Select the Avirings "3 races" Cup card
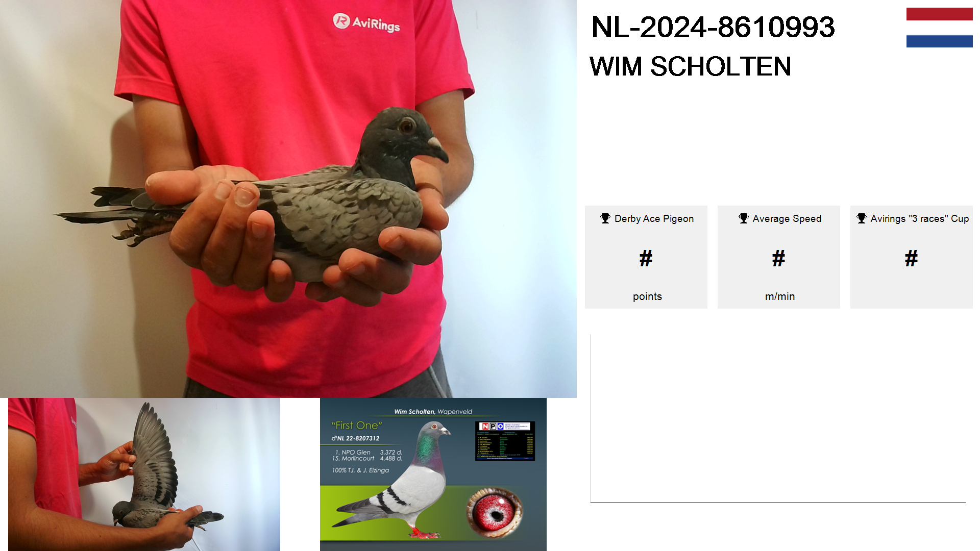 [912, 257]
